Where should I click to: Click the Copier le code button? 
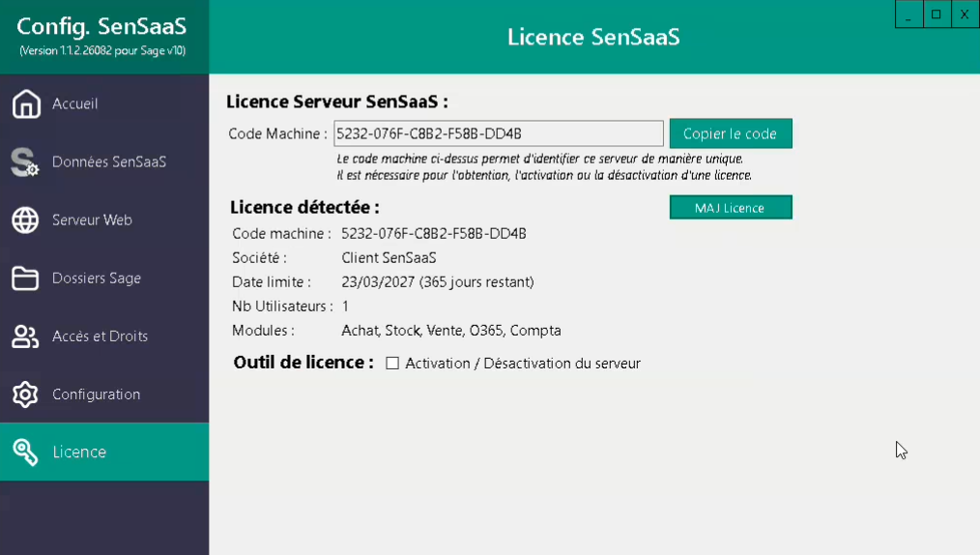pos(731,133)
